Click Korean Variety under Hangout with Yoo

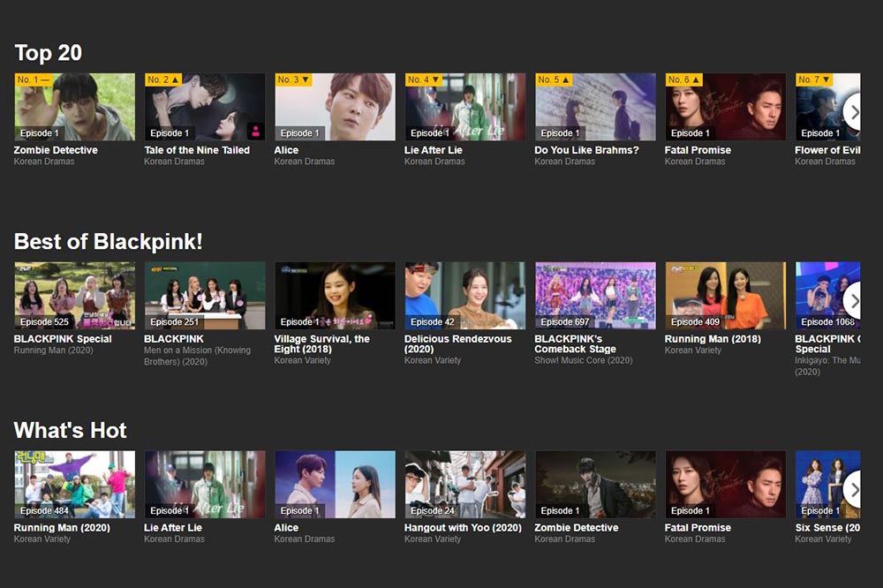pos(433,539)
